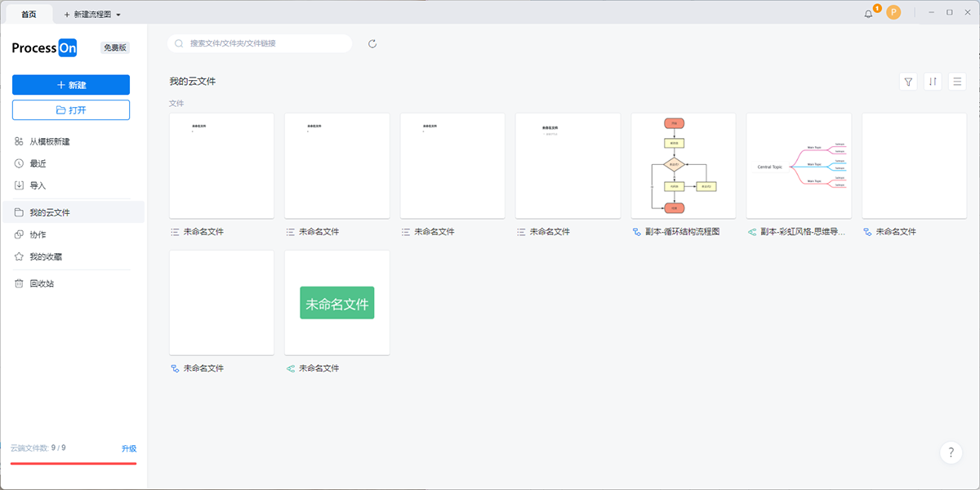Open the 副本-循环结构流程图 thumbnail
980x490 pixels.
coord(683,166)
